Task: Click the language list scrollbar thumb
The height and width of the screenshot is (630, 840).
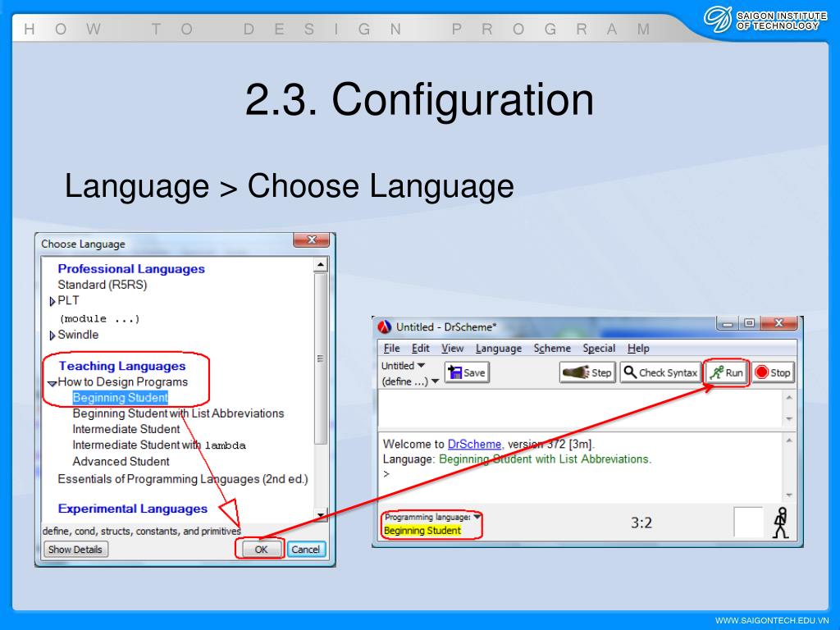Action: pyautogui.click(x=321, y=358)
